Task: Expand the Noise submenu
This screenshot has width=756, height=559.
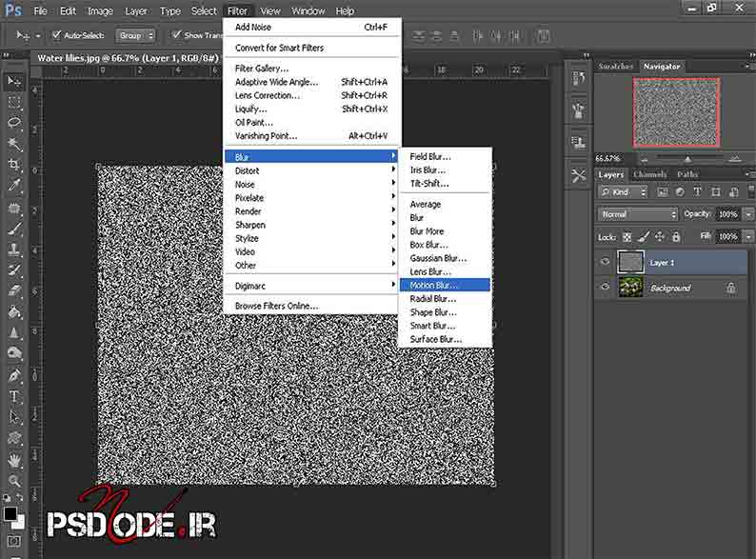Action: coord(311,184)
